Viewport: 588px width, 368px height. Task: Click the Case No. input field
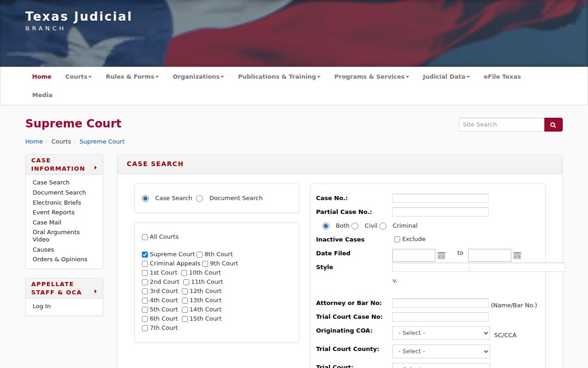click(x=441, y=198)
